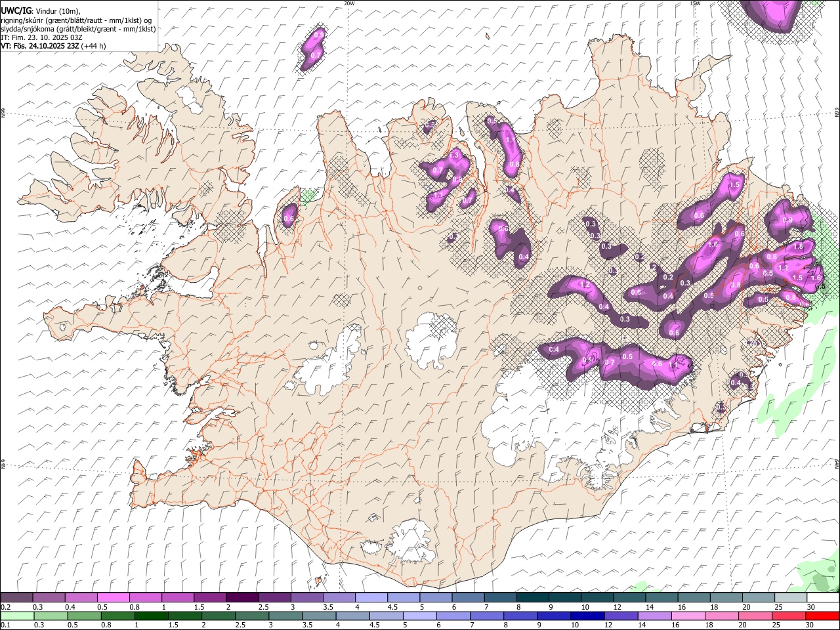The image size is (840, 630).
Task: Pick bottom legend red swatch after 30
Action: (x=822, y=616)
